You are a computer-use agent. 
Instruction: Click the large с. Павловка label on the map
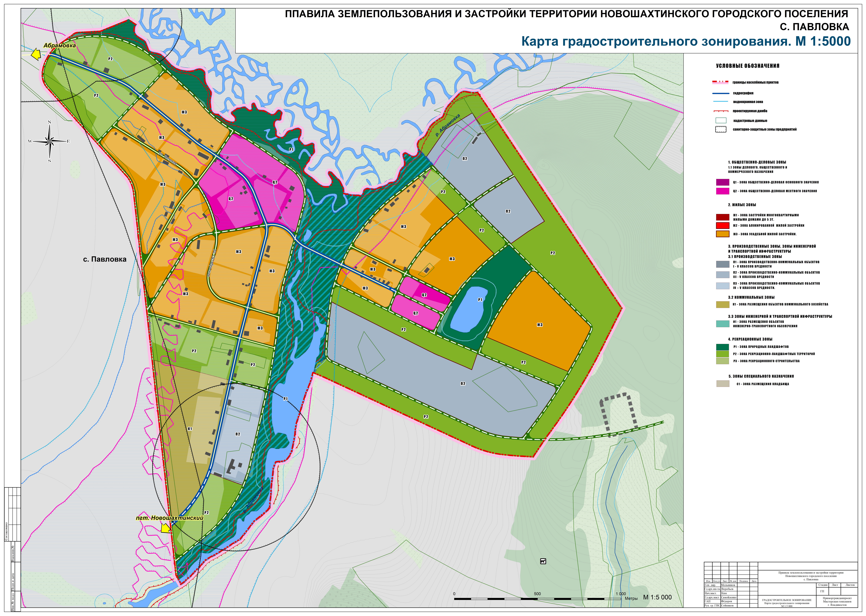105,260
